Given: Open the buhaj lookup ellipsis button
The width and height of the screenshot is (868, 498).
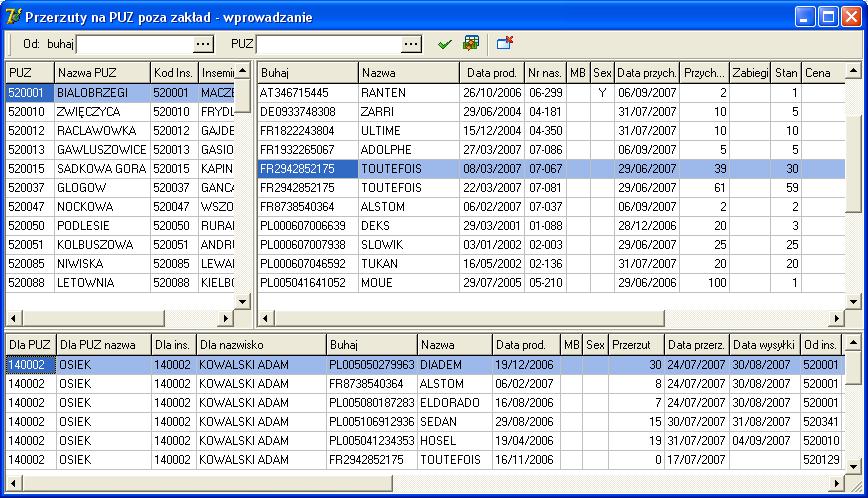Looking at the screenshot, I should click(x=203, y=44).
